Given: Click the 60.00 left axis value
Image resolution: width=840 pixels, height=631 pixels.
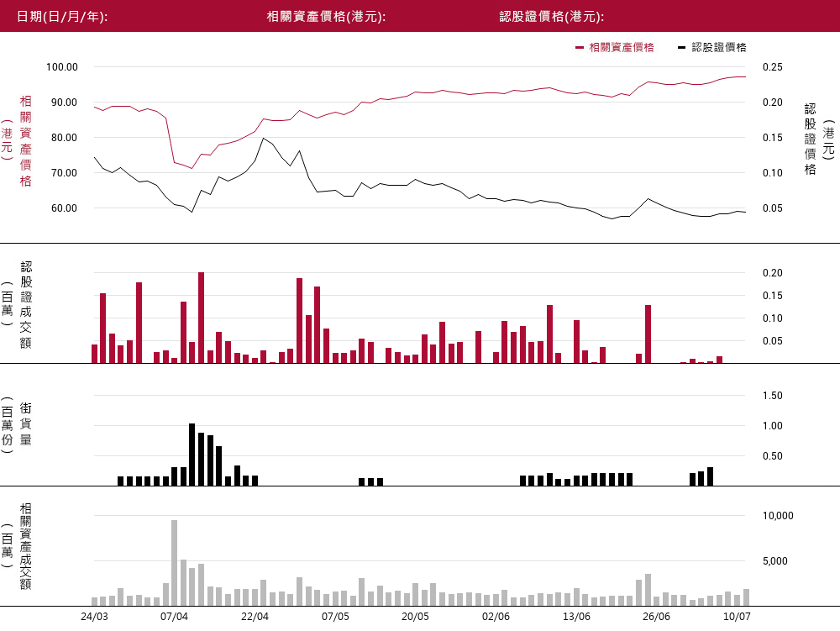Looking at the screenshot, I should tap(65, 208).
